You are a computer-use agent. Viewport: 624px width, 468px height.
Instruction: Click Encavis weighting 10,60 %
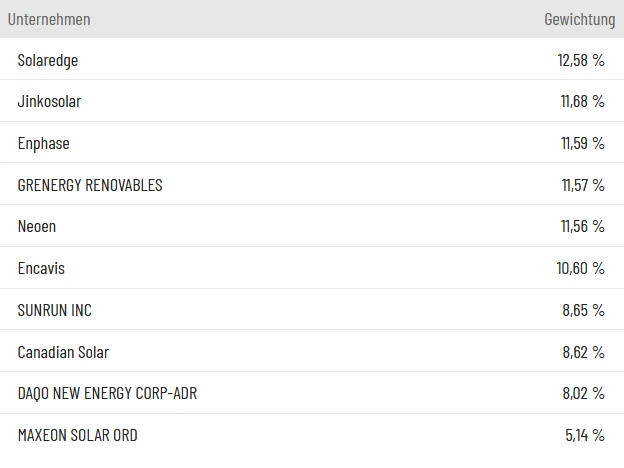581,268
